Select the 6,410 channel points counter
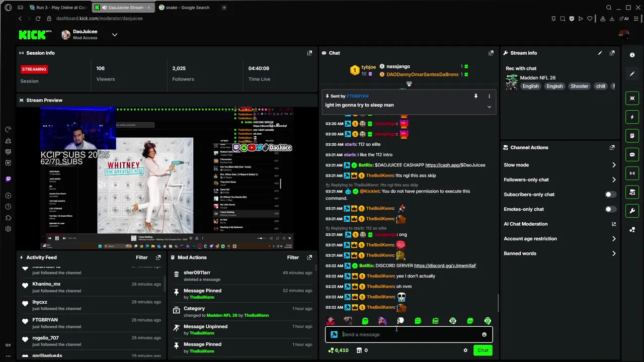This screenshot has height=362, width=644. tap(338, 350)
